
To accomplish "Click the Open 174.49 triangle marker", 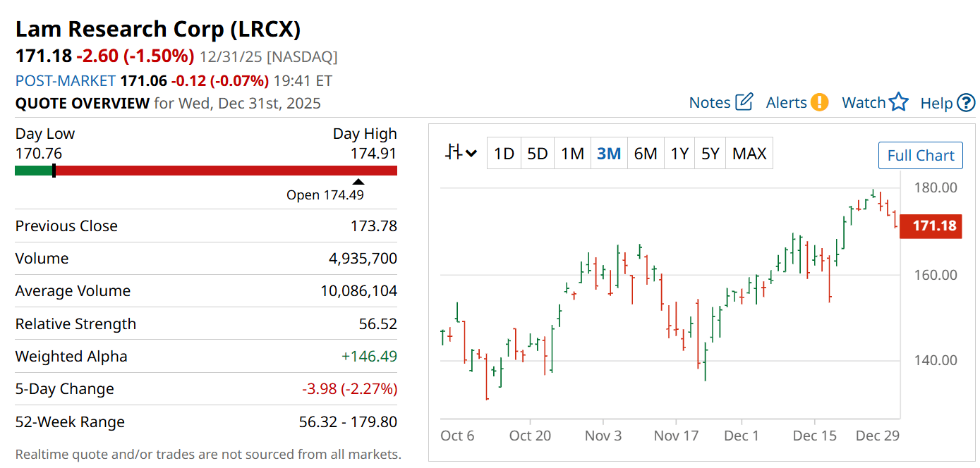I will tap(358, 182).
